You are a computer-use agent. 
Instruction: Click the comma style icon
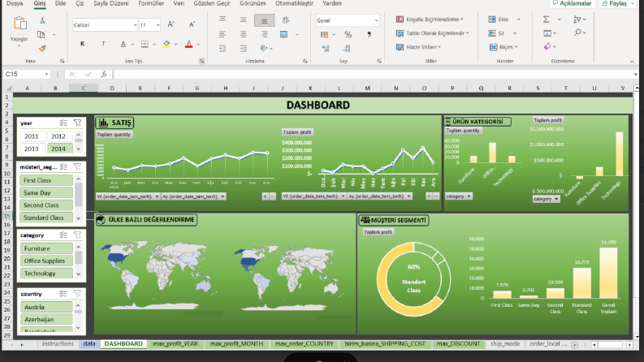369,34
